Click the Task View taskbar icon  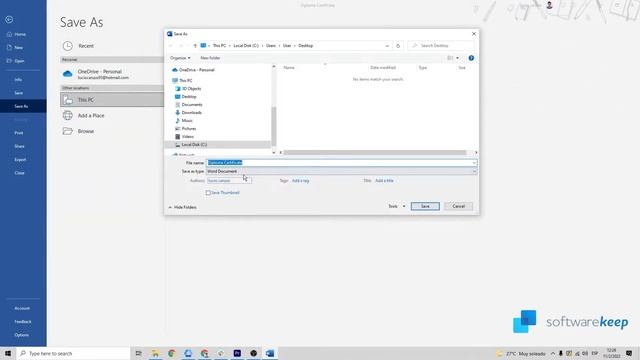point(138,353)
